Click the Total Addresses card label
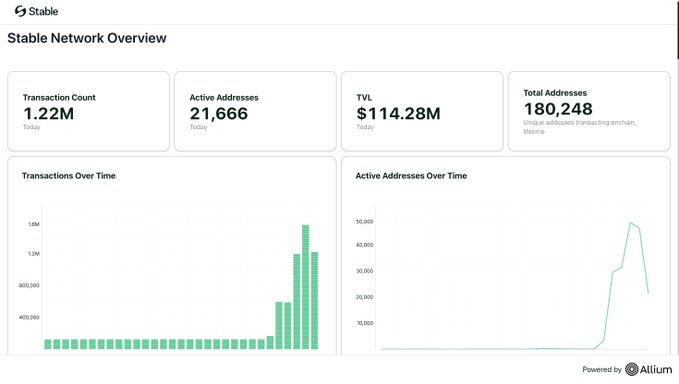 tap(555, 93)
